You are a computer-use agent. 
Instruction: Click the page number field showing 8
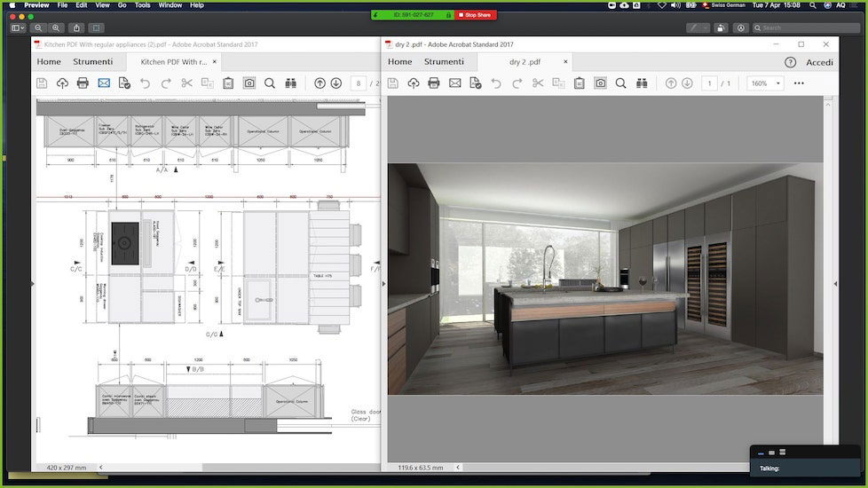tap(359, 83)
